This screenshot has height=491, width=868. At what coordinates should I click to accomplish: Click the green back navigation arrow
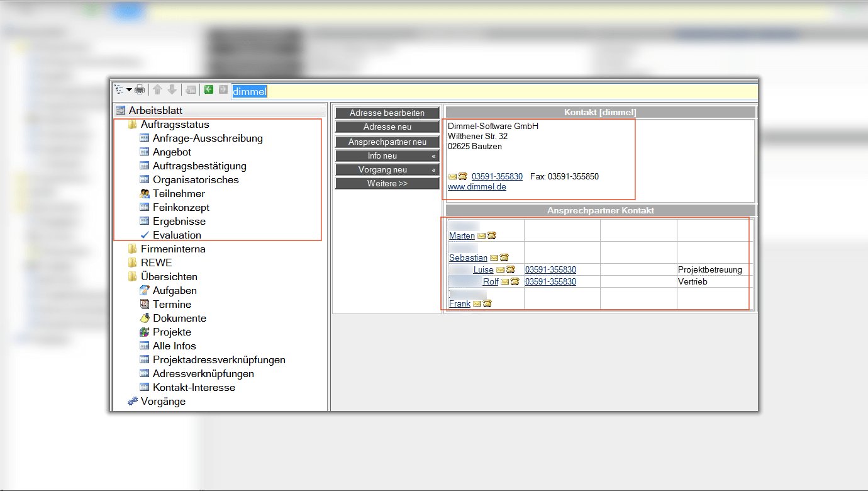(x=209, y=90)
